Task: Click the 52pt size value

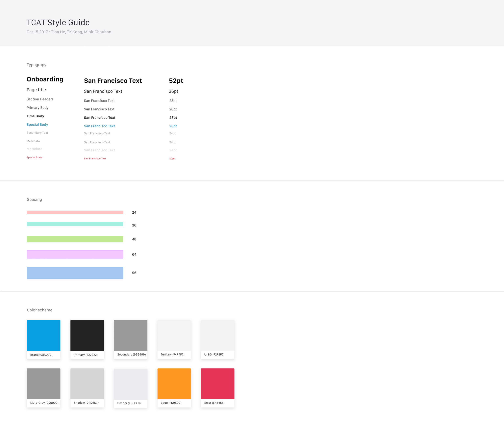Action: (176, 81)
